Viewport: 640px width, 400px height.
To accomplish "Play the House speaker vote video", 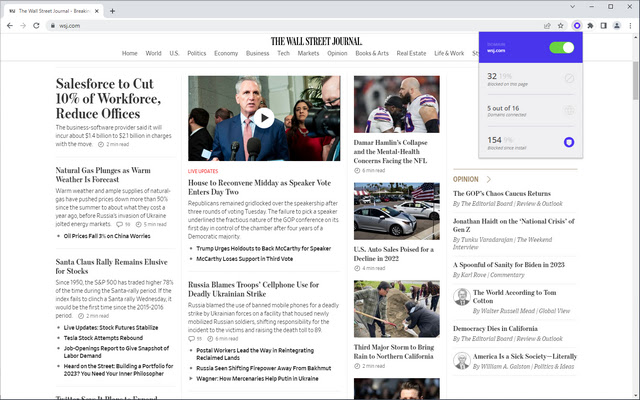I will (x=264, y=118).
